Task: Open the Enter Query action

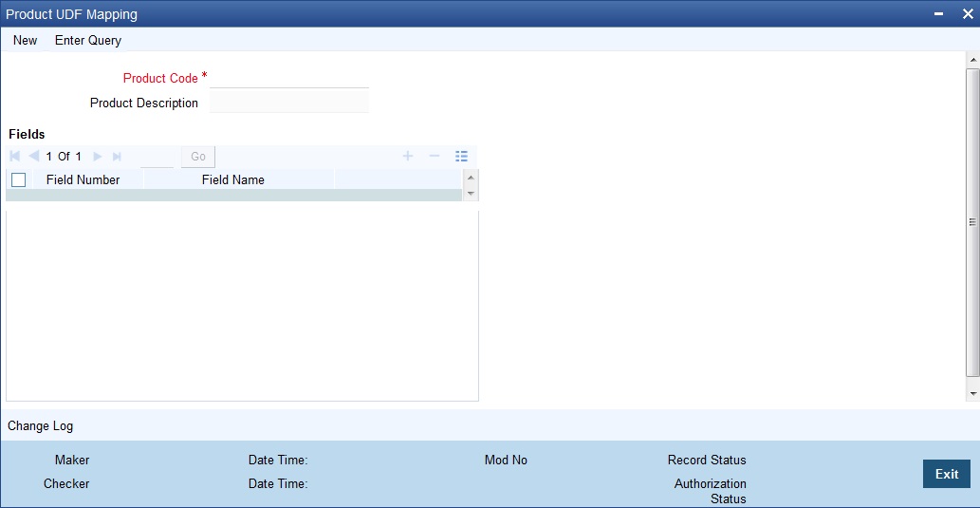Action: 88,40
